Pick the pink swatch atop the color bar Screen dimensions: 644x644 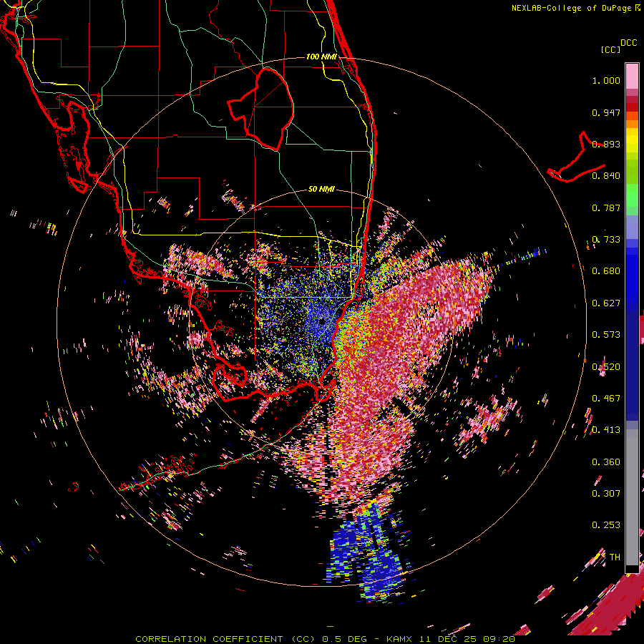pos(632,76)
